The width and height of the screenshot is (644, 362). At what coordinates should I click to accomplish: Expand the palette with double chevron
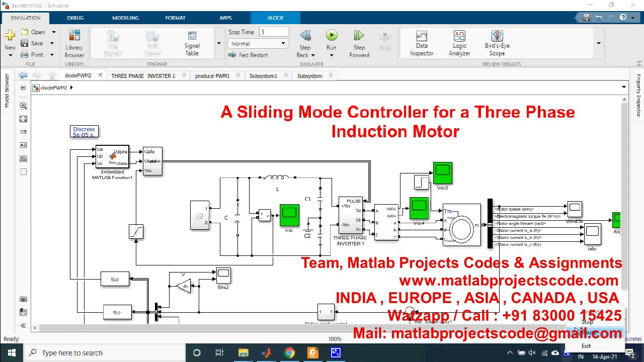(23, 326)
